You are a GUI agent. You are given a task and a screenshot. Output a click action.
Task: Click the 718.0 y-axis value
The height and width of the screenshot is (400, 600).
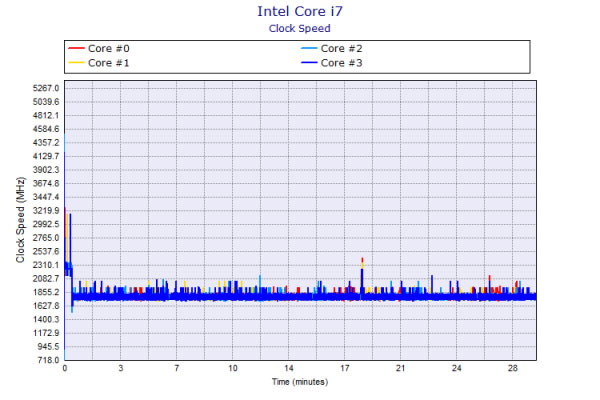click(x=48, y=360)
